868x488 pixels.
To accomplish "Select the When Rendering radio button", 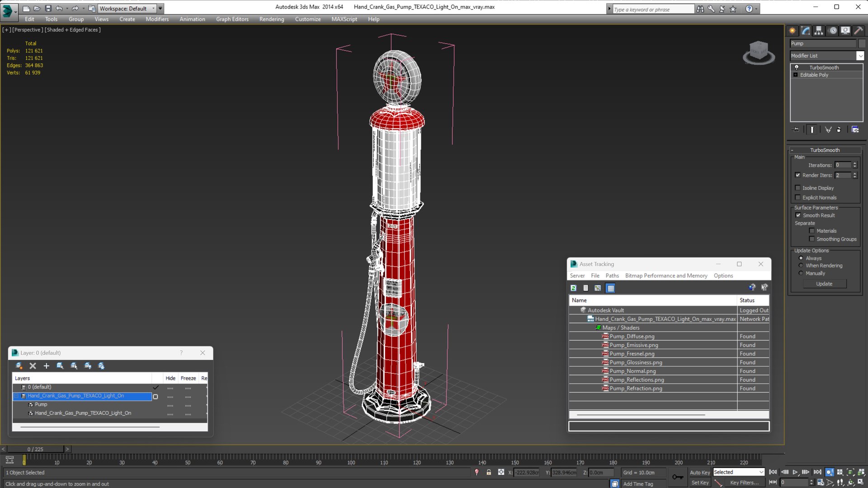I will [x=801, y=266].
